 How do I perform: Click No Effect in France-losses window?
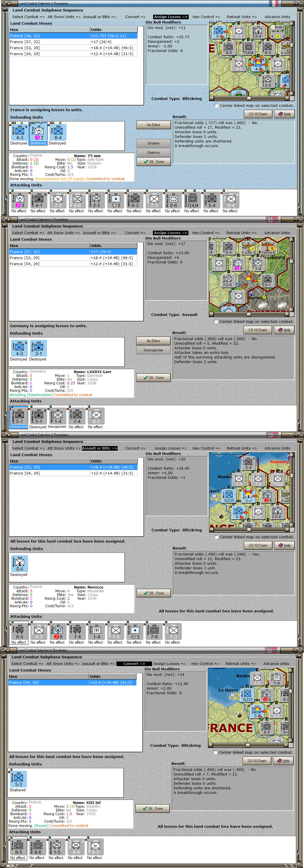click(x=154, y=125)
